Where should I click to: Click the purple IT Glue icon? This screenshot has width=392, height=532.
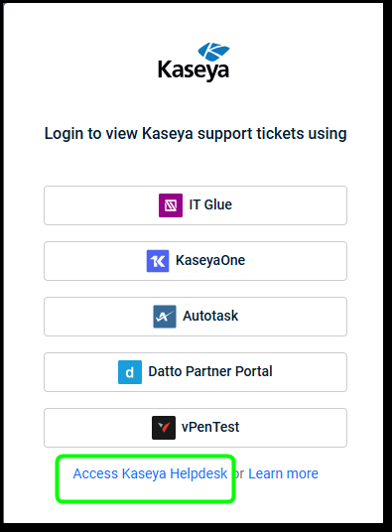(x=171, y=205)
